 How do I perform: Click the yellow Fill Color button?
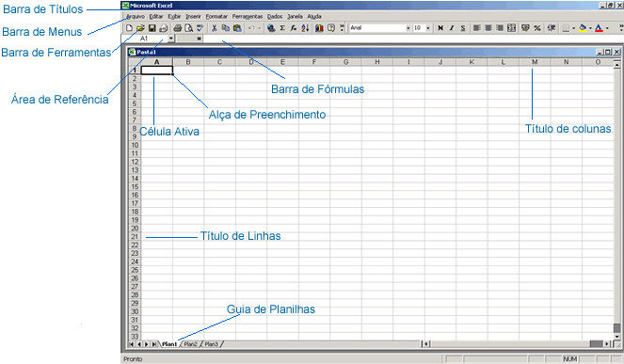[x=583, y=28]
